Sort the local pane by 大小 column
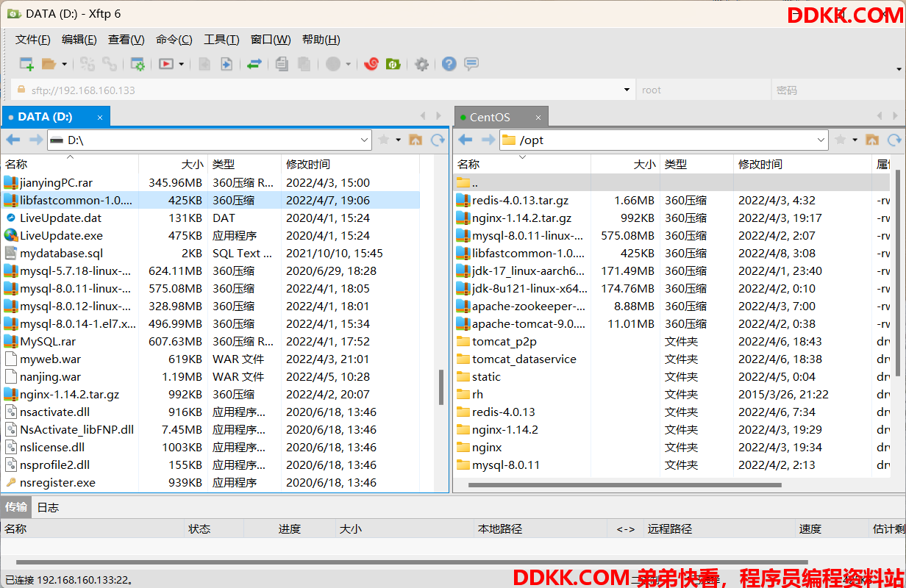Screen dimensions: 906x588 173,164
